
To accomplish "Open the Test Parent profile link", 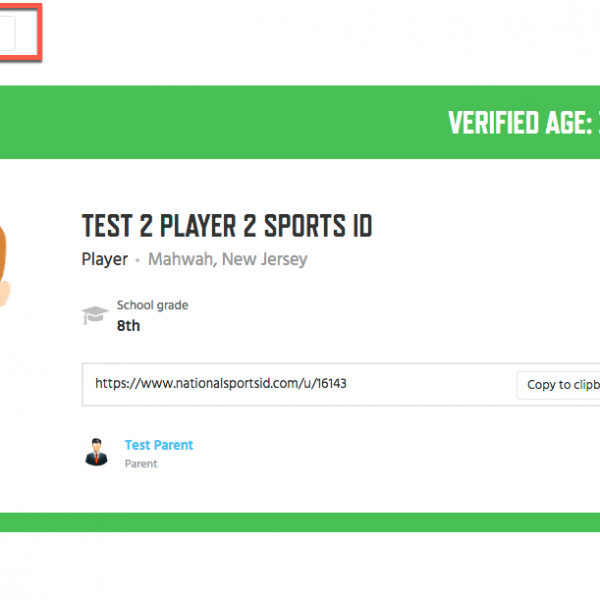I will point(159,445).
